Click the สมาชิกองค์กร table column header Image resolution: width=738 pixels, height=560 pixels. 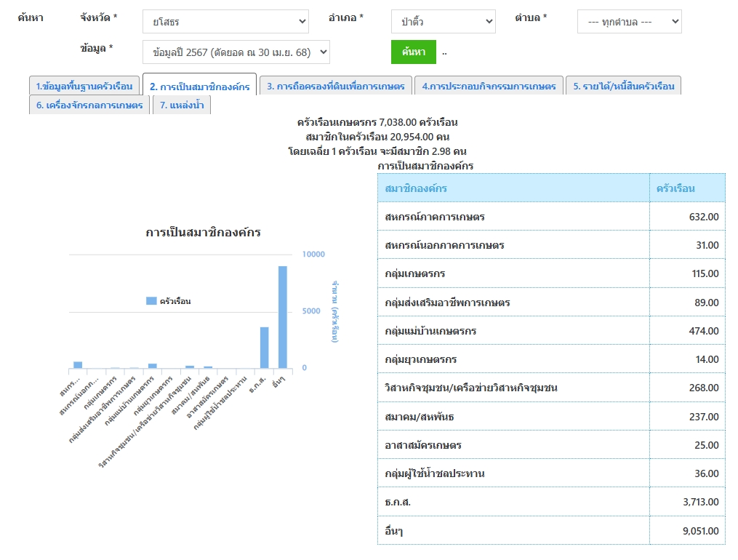[513, 188]
